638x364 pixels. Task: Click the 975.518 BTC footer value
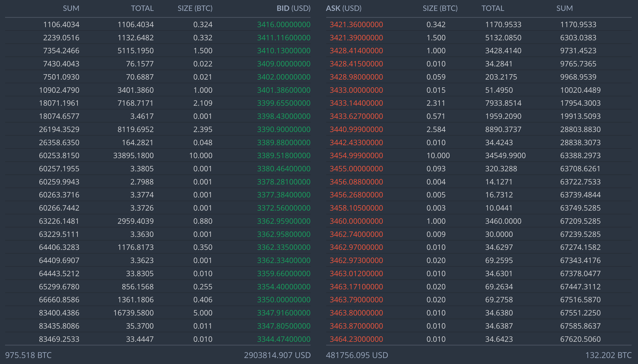[x=28, y=355]
